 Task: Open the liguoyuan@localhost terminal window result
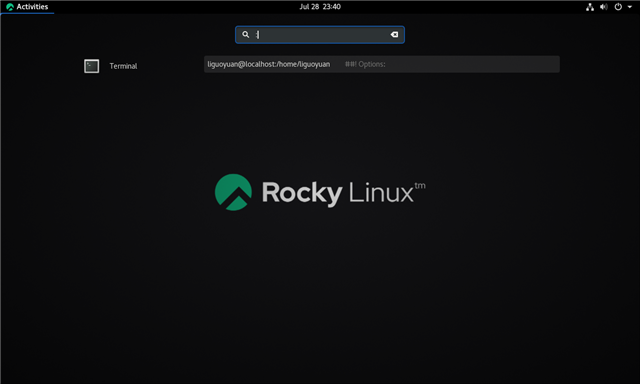pyautogui.click(x=382, y=64)
